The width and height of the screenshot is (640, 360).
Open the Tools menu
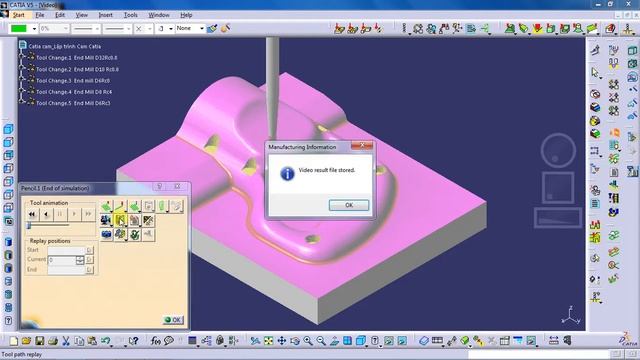click(x=131, y=15)
